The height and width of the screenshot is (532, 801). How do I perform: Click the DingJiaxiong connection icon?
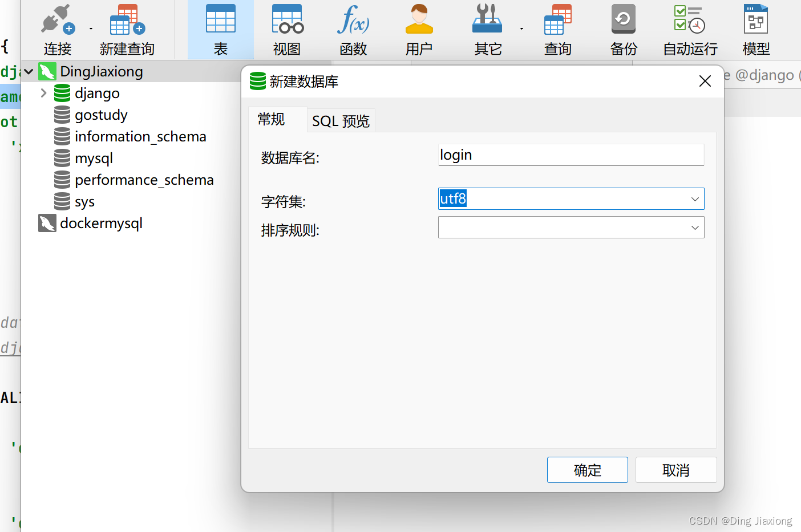tap(47, 72)
